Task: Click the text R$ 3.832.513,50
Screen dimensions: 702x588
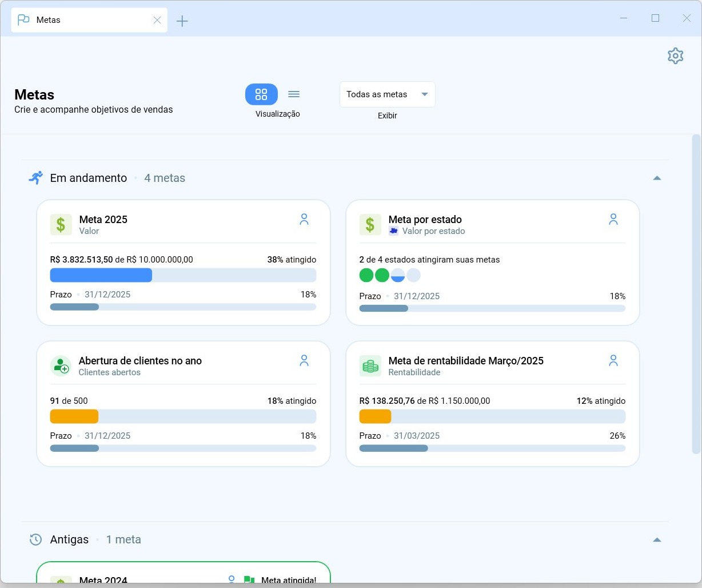Action: (82, 260)
